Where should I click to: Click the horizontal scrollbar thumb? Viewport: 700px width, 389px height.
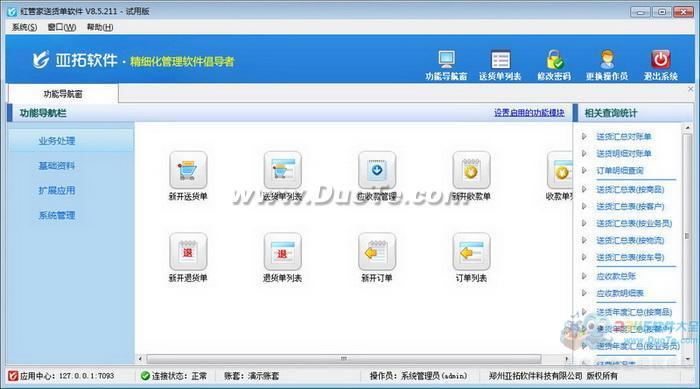[x=343, y=359]
